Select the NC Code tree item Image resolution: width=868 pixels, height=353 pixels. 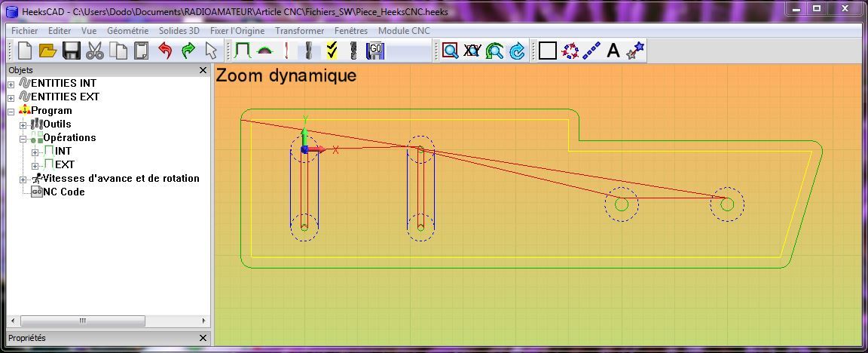[63, 192]
